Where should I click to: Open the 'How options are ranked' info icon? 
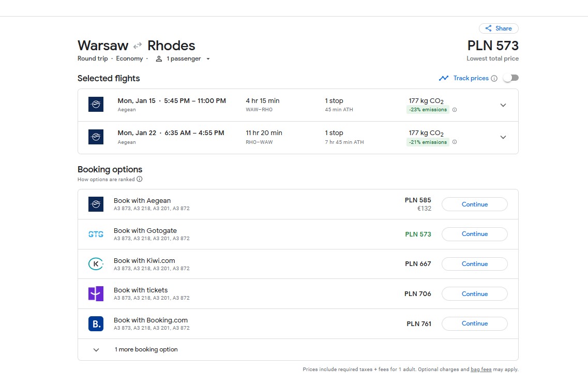140,179
